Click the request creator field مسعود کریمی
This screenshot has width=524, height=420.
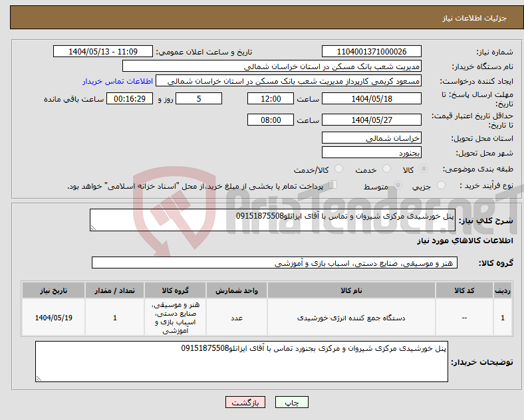click(x=289, y=81)
